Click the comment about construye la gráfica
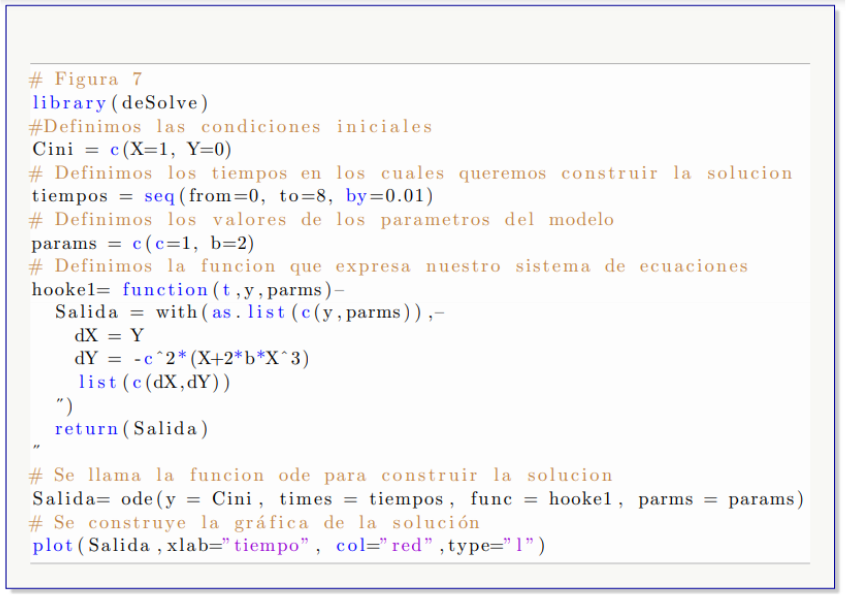Viewport: 846px width, 595px height. tap(255, 522)
